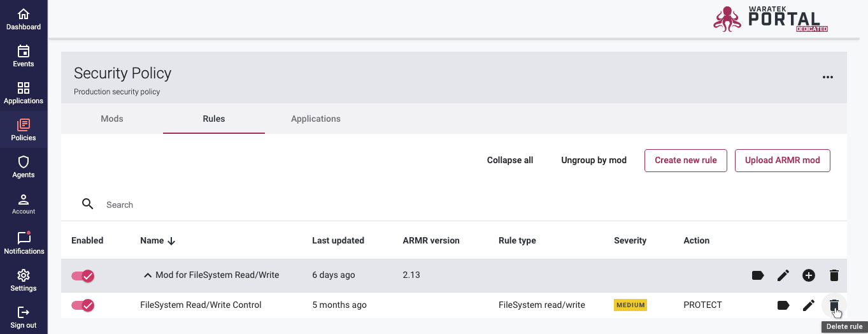The height and width of the screenshot is (334, 868).
Task: Open the Dashboard from the sidebar
Action: point(24,19)
